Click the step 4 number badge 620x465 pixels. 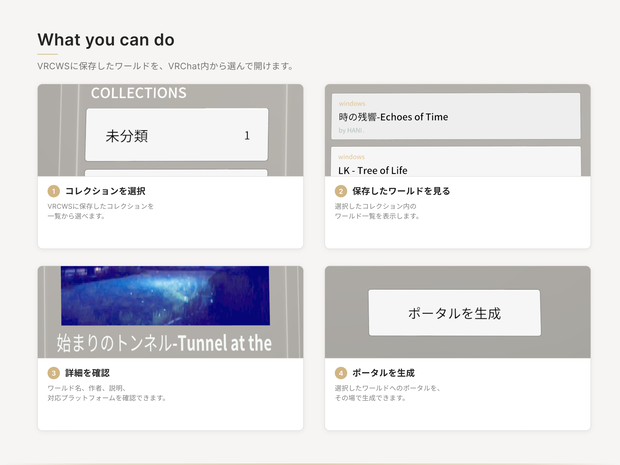point(340,373)
